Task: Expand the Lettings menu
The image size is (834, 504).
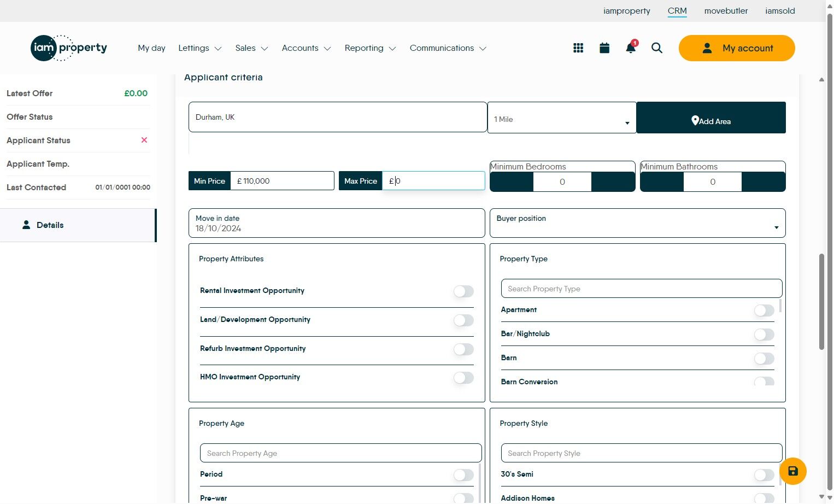Action: 199,48
